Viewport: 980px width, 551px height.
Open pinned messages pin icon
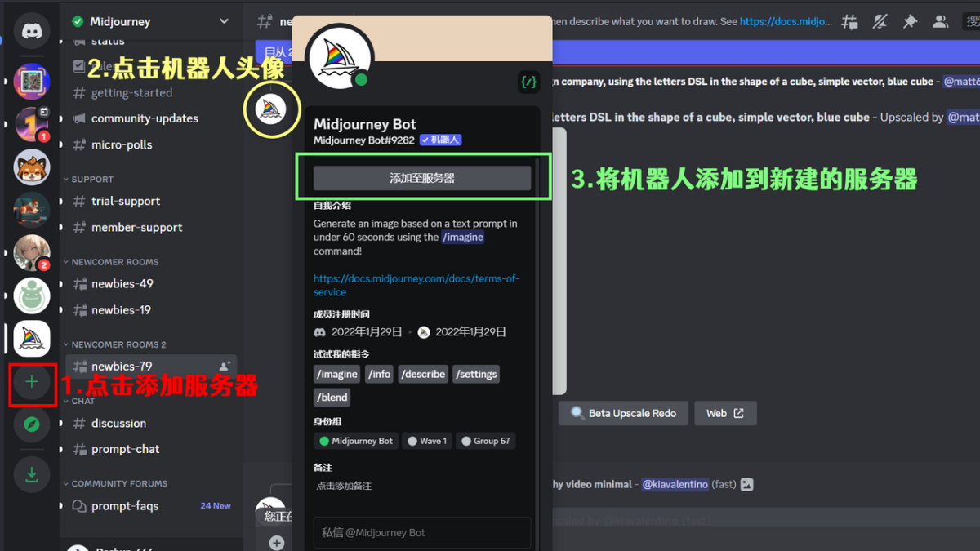(x=910, y=22)
